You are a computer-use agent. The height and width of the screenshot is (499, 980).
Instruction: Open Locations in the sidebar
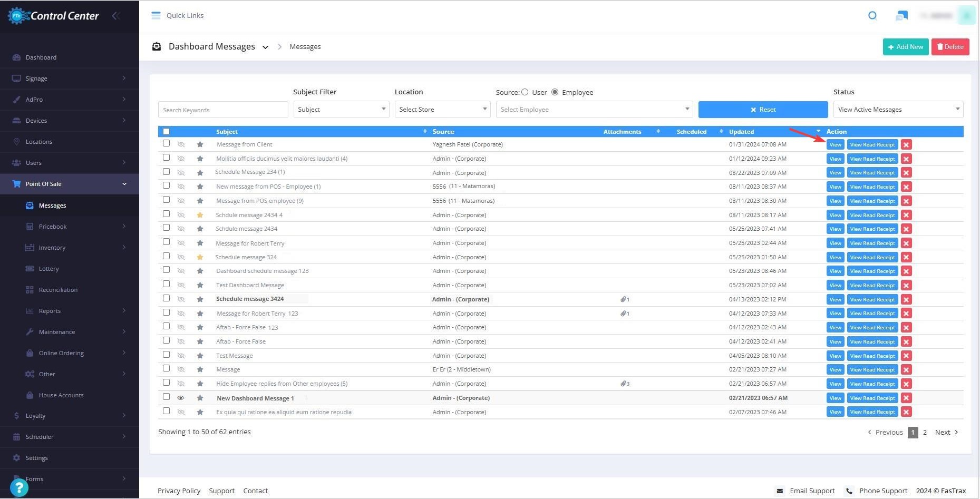pyautogui.click(x=70, y=142)
